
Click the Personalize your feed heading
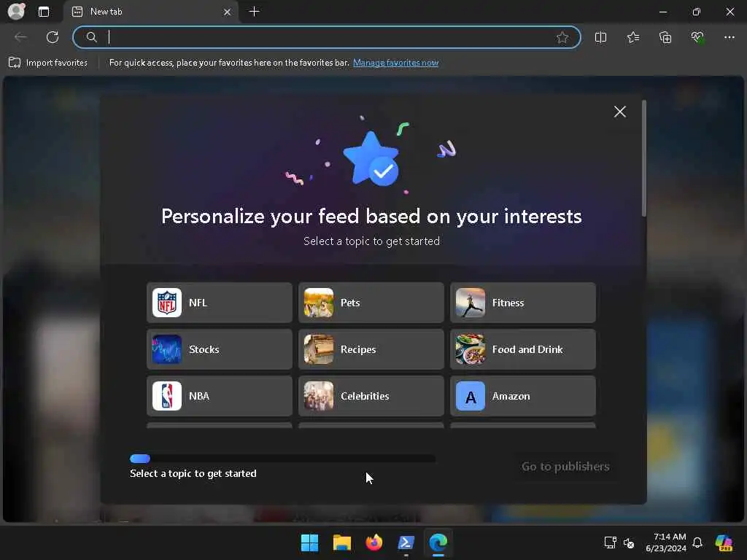(371, 216)
